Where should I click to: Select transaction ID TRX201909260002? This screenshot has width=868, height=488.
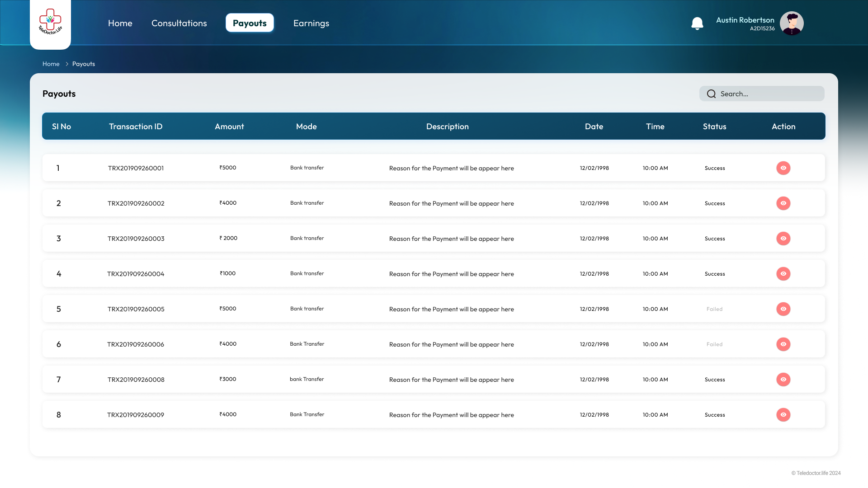(136, 203)
